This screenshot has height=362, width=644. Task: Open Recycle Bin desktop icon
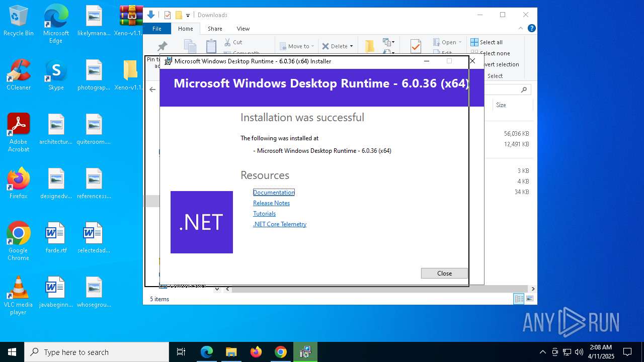pos(19,21)
